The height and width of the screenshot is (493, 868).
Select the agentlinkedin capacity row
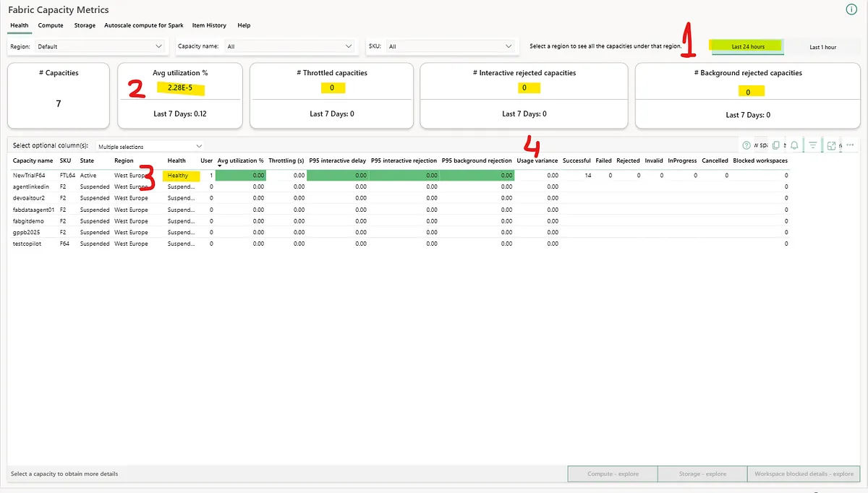coord(401,187)
